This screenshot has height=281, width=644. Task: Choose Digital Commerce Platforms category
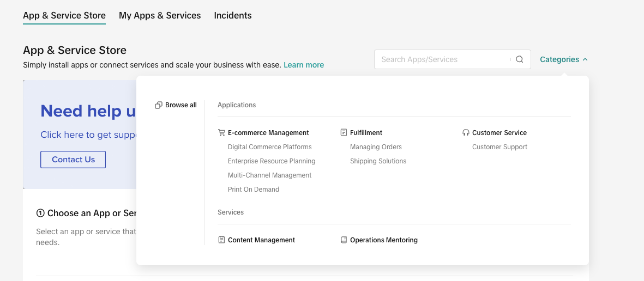pyautogui.click(x=270, y=147)
